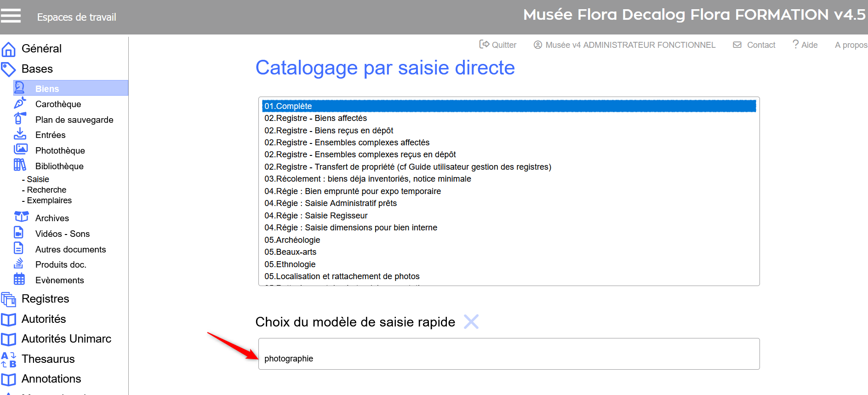
Task: Click the Thesaurus A-B icon
Action: pyautogui.click(x=8, y=359)
